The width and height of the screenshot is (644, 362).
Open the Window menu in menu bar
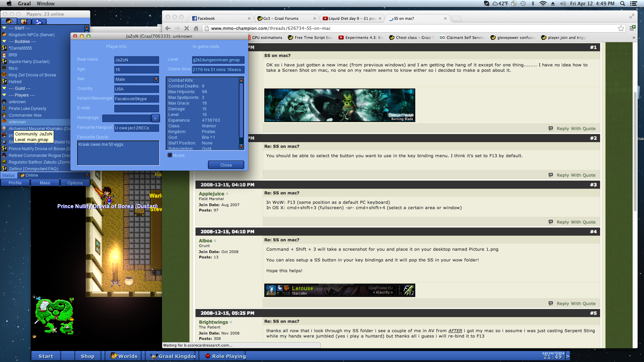click(46, 4)
